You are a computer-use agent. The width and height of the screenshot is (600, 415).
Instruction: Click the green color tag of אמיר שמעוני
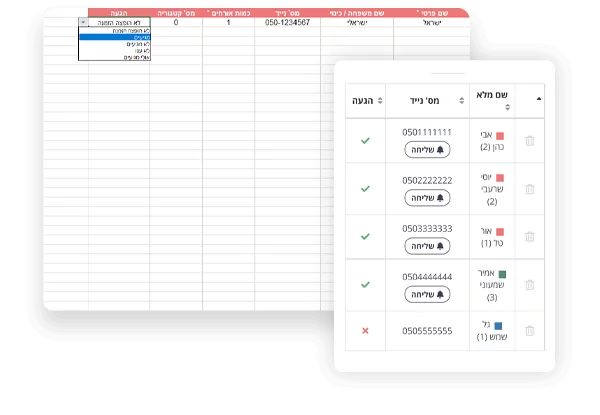pyautogui.click(x=502, y=273)
